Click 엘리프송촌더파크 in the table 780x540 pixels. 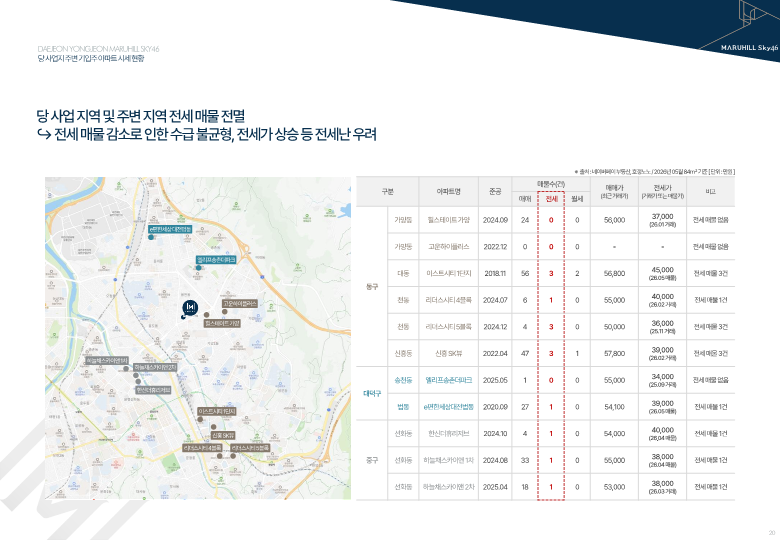449,380
